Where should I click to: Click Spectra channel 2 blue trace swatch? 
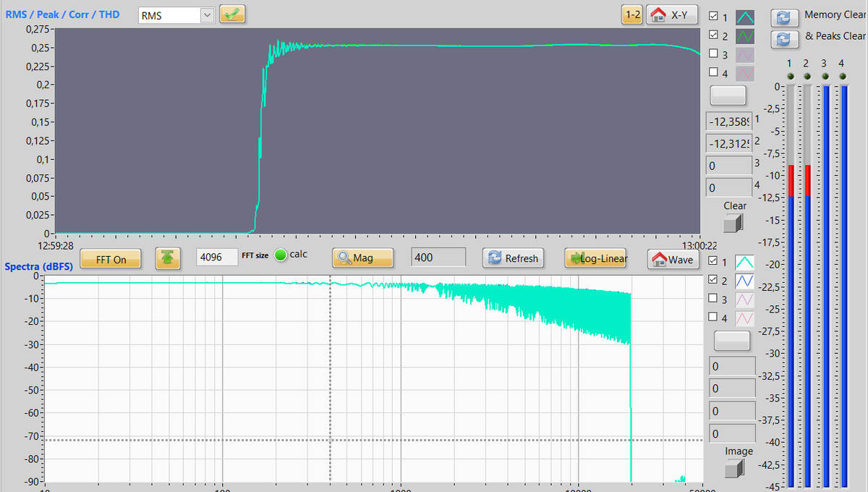745,281
